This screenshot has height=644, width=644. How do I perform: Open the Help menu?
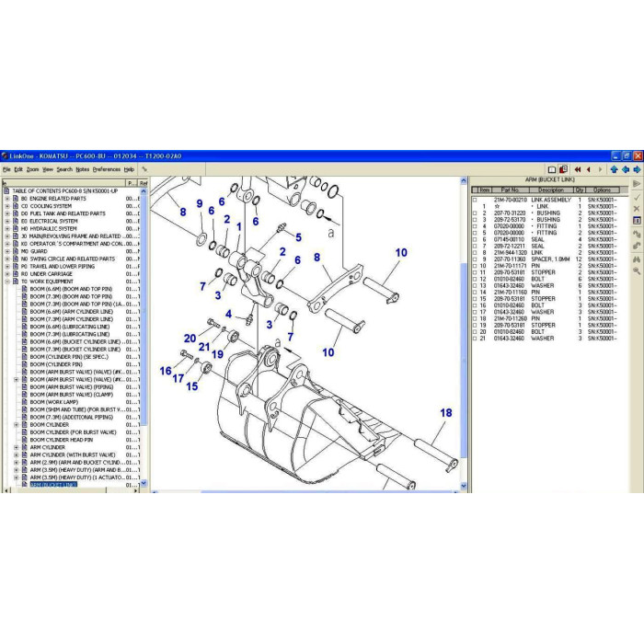pos(129,169)
